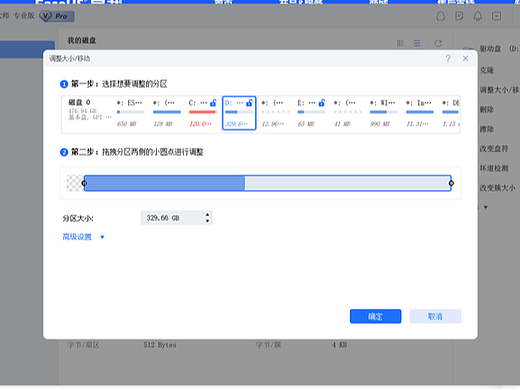
Task: Click the lock icon on C: partition
Action: [213, 103]
